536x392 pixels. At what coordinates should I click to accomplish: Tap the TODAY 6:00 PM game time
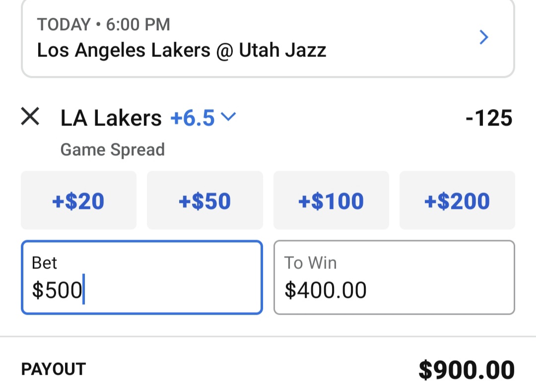click(x=104, y=24)
